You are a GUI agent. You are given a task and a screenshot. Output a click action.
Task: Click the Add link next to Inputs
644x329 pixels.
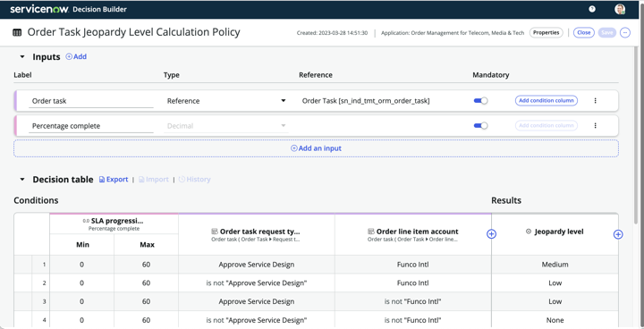coord(76,56)
